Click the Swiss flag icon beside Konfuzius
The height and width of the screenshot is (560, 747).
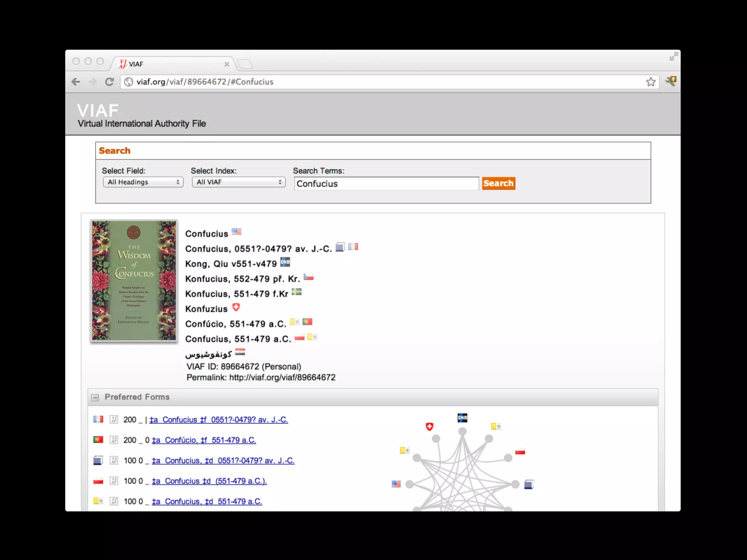(236, 307)
